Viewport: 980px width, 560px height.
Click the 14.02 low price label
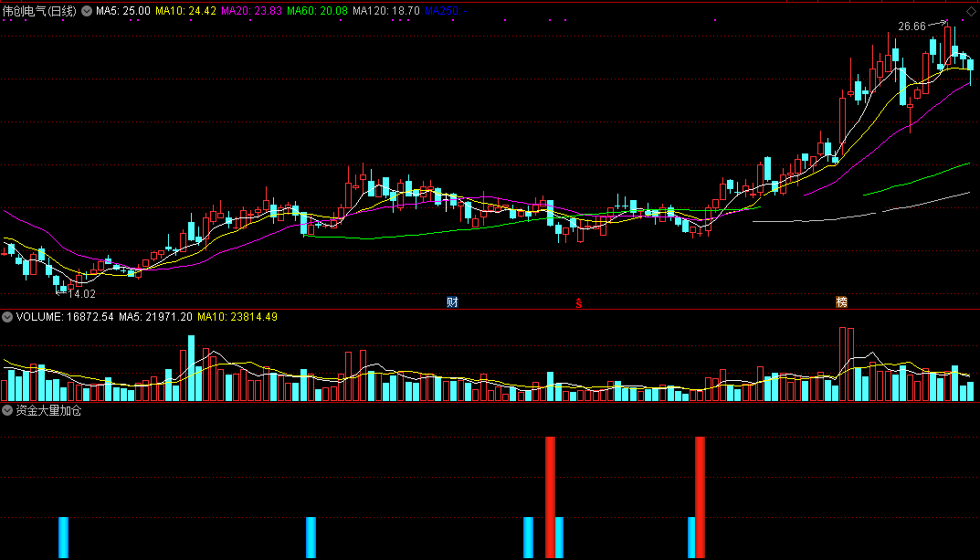click(82, 294)
